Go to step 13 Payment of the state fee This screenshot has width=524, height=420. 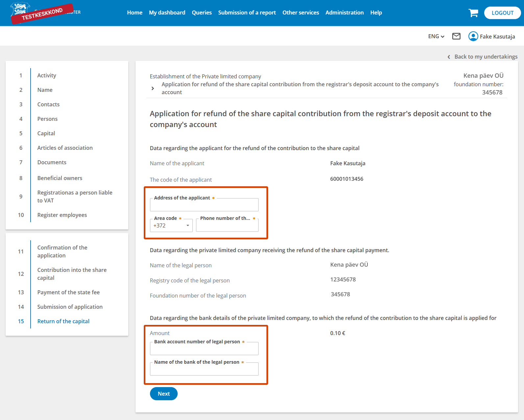pos(68,292)
